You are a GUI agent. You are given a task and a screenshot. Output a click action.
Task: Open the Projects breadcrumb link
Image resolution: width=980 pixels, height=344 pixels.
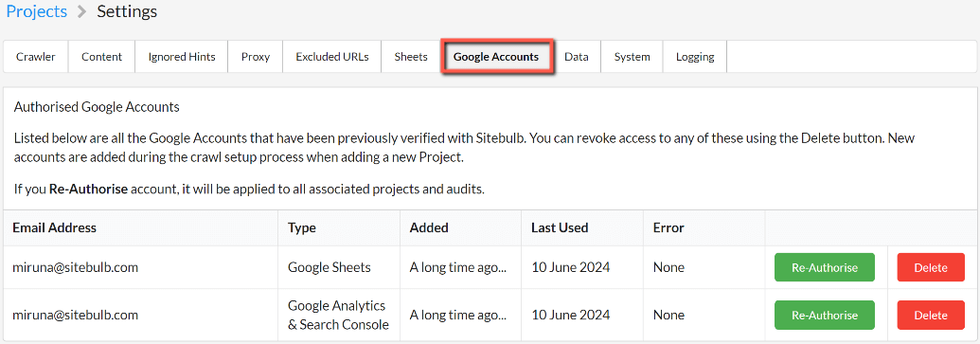tap(36, 11)
